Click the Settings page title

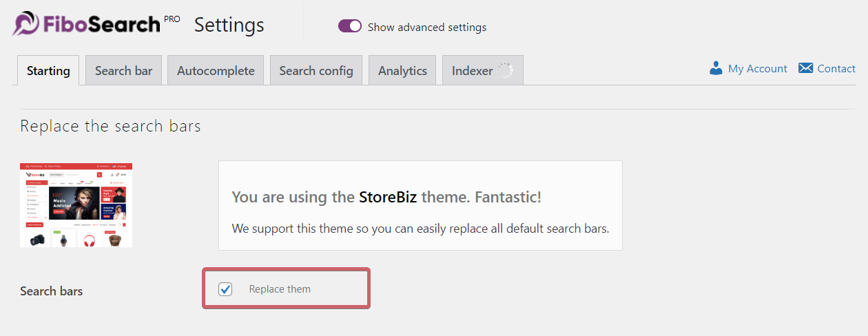tap(229, 25)
